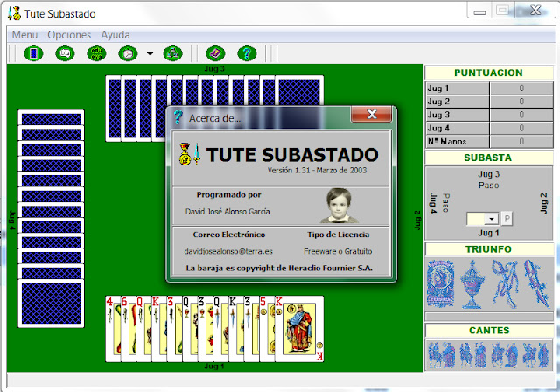Viewport: 560px width, 392px height.
Task: Click the first Cantes knight-king pair icon
Action: pos(441,355)
